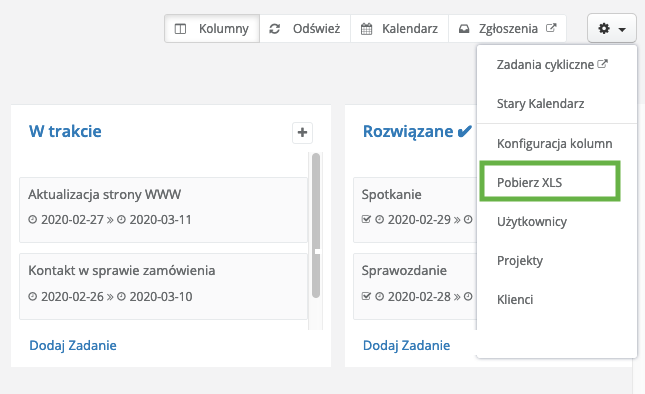Click the Kolumny view button
Image resolution: width=645 pixels, height=394 pixels.
tap(212, 29)
